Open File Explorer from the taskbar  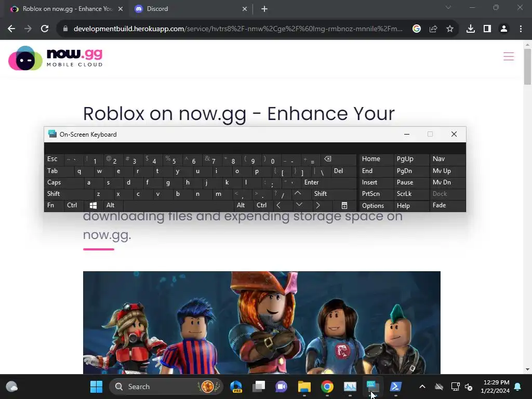(304, 387)
